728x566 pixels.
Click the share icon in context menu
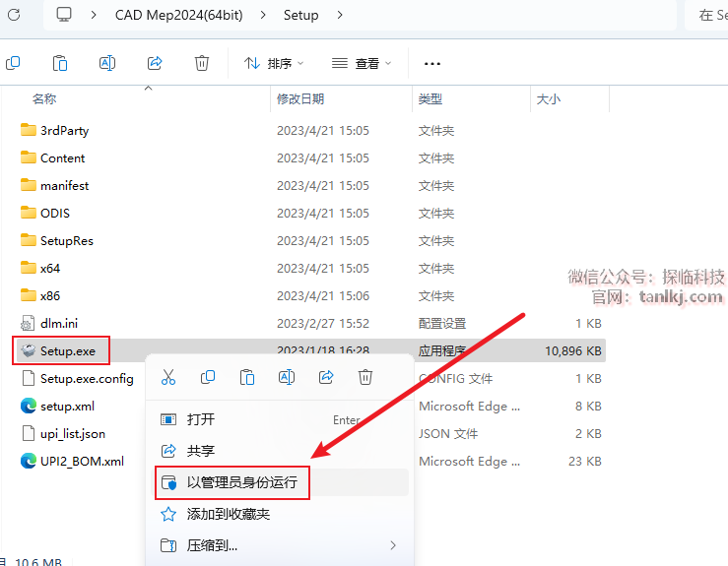coord(326,377)
